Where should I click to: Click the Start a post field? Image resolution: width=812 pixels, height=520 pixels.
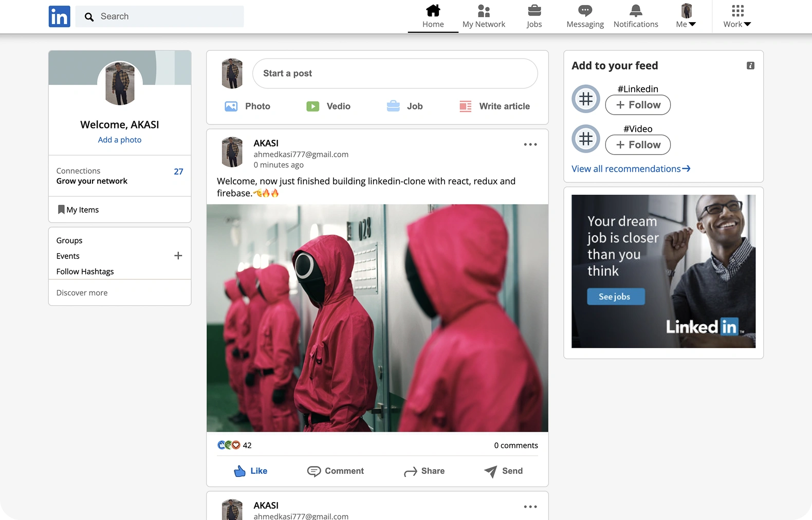pos(395,73)
